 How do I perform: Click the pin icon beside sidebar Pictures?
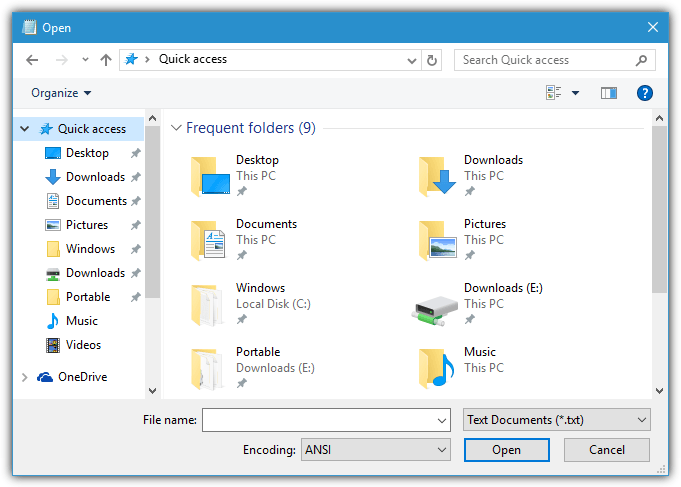point(136,225)
